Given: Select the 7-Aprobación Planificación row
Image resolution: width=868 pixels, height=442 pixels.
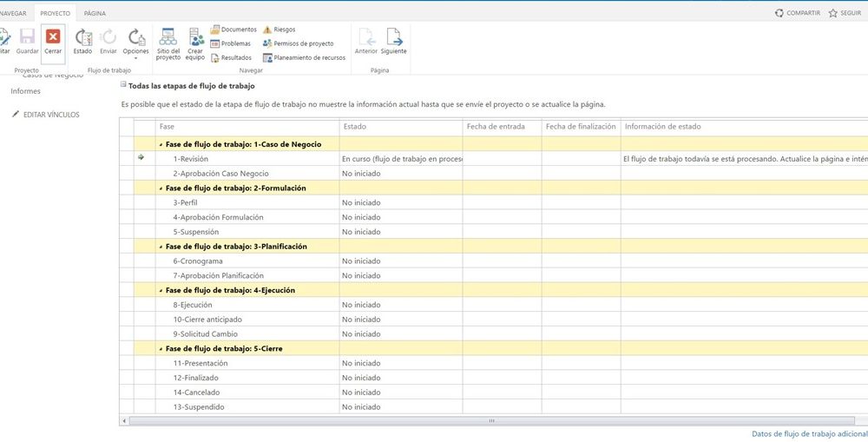Looking at the screenshot, I should pos(493,275).
